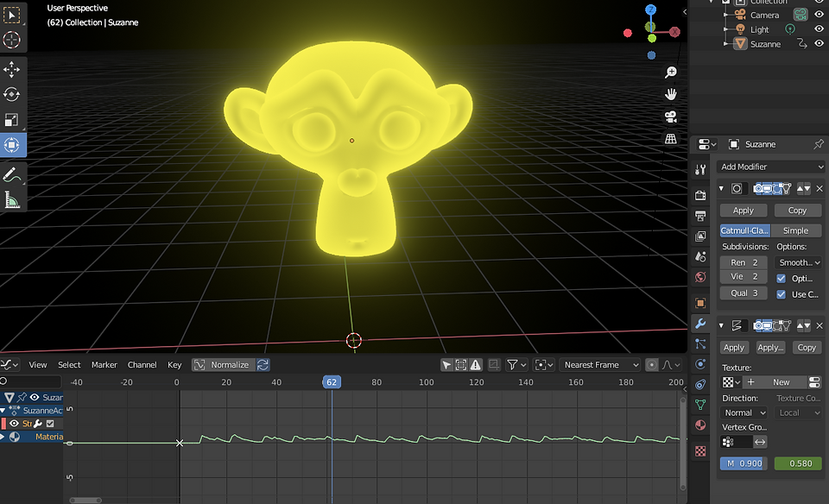Open the Output properties tab

coord(700,216)
